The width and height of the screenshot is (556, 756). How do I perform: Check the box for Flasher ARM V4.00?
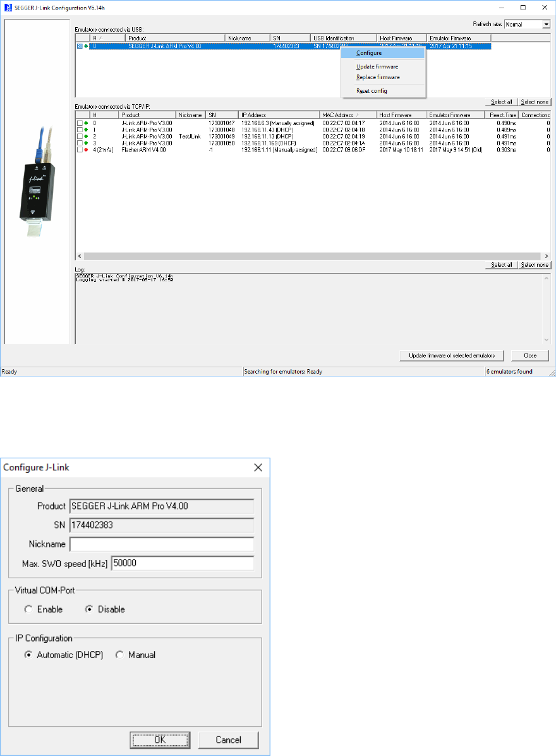pyautogui.click(x=80, y=150)
